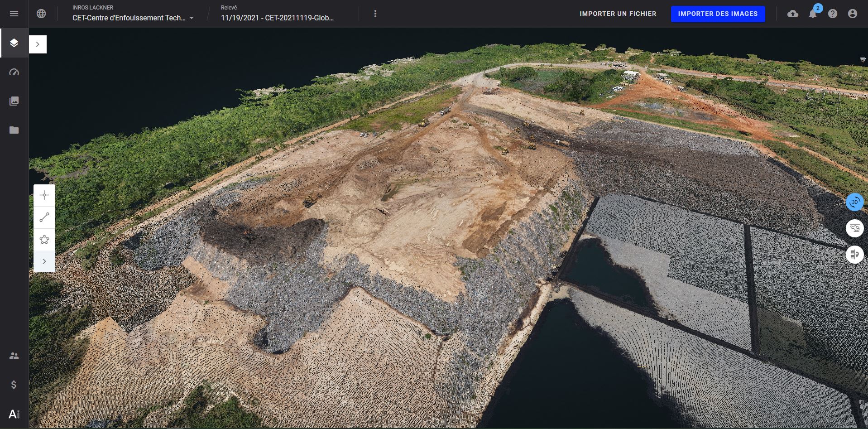868x429 pixels.
Task: Select the Layers sidebar tab
Action: point(14,43)
